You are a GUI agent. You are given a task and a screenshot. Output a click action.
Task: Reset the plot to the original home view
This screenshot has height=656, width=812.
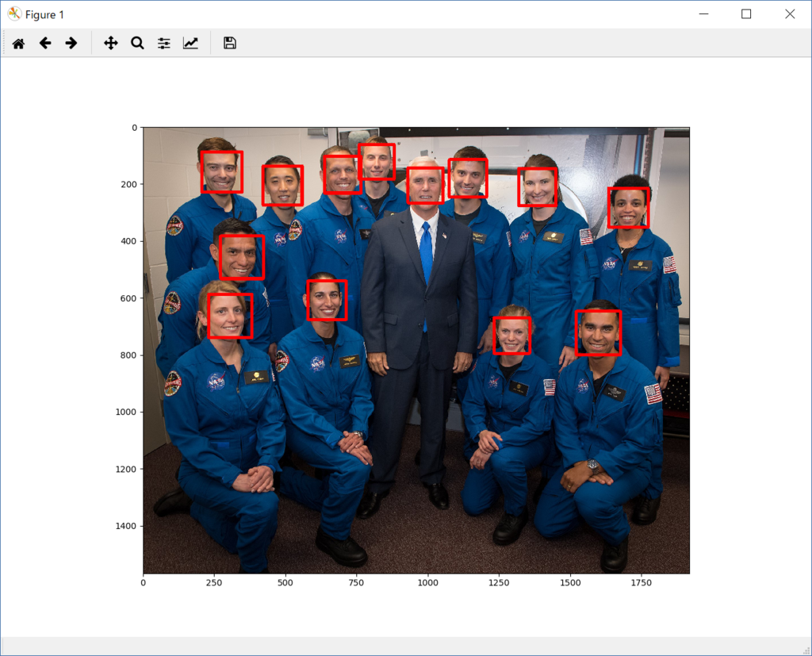click(x=19, y=44)
